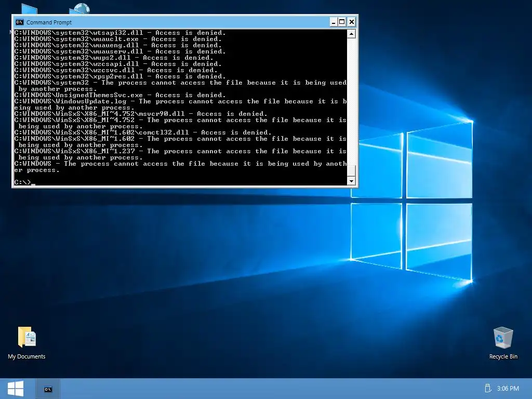Click the wups2.dll line
Image resolution: width=532 pixels, height=399 pixels.
click(114, 58)
